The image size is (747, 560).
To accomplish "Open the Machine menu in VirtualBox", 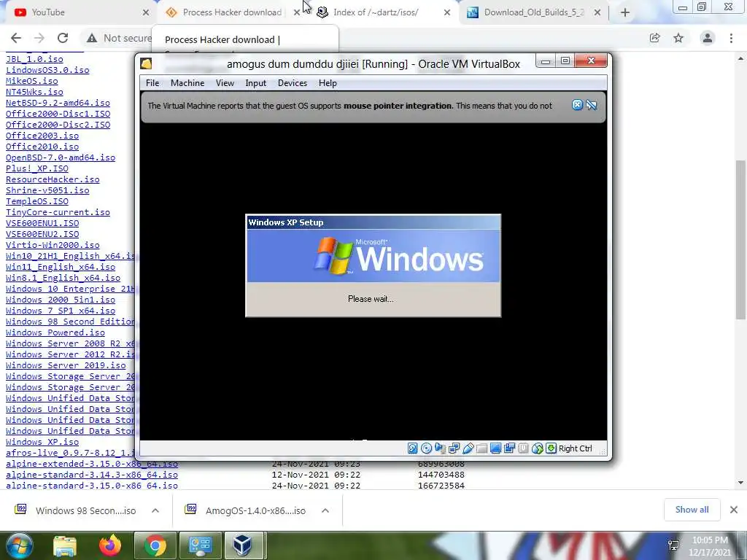I will click(187, 83).
